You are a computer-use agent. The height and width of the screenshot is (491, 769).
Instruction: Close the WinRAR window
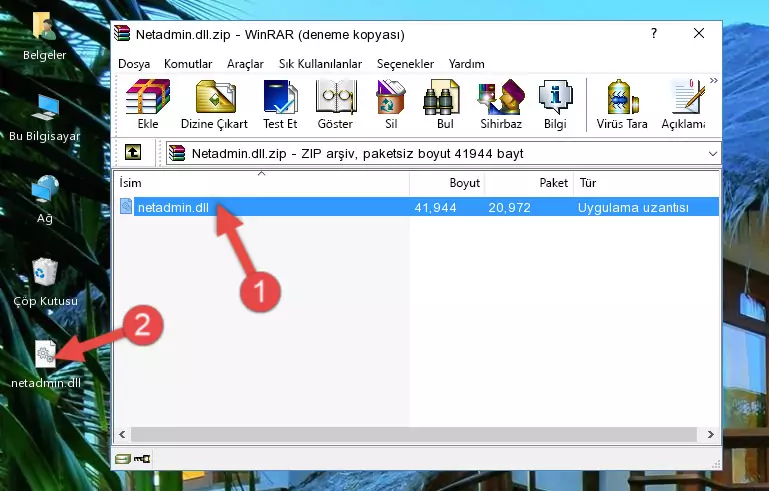[x=699, y=33]
